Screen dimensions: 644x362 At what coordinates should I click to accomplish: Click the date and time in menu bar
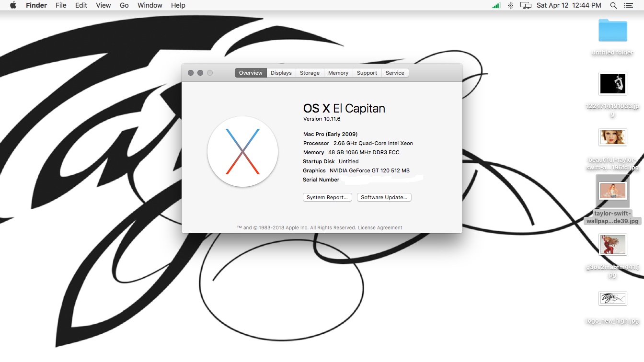click(x=569, y=5)
